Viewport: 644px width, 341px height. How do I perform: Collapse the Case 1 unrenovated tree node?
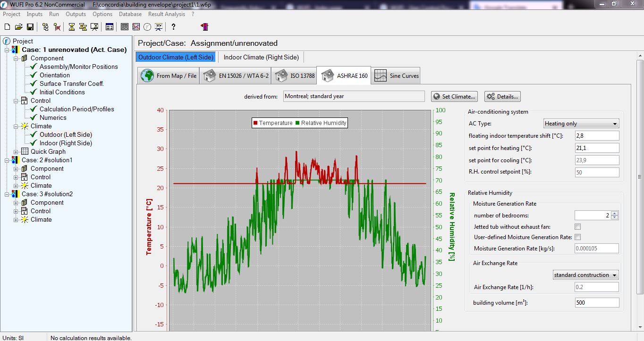(x=7, y=50)
